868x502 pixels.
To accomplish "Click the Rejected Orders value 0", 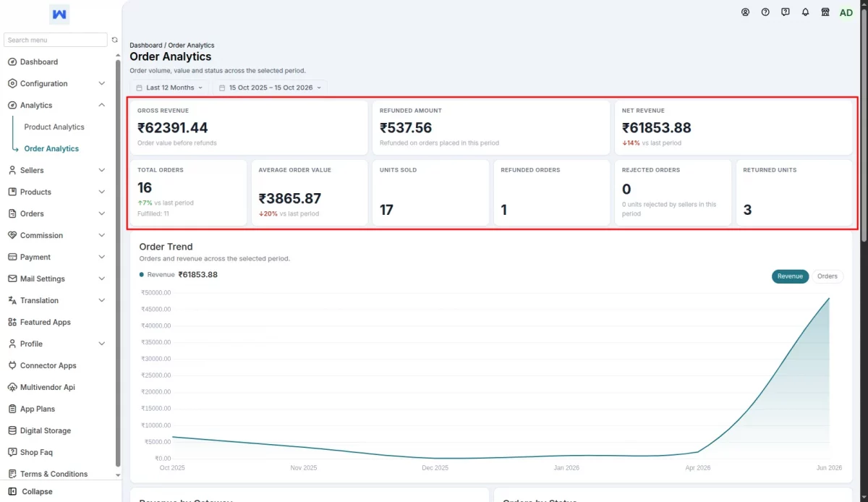I will [x=626, y=190].
